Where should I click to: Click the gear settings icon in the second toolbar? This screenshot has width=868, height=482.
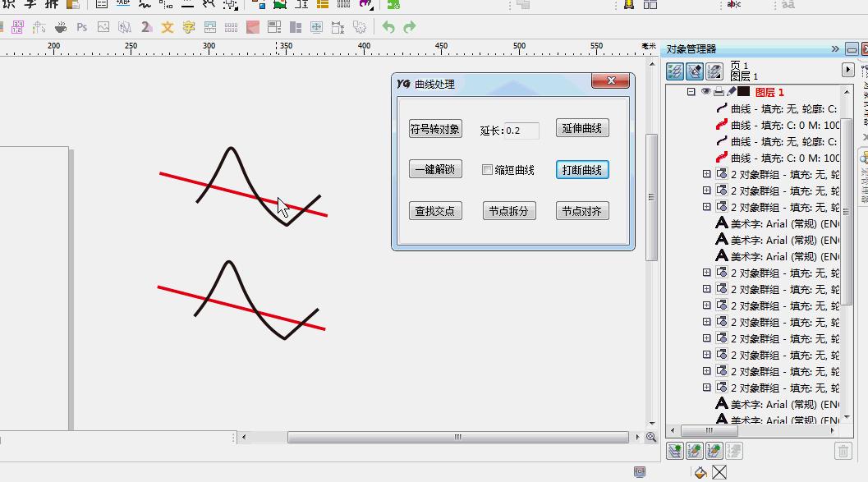360,26
